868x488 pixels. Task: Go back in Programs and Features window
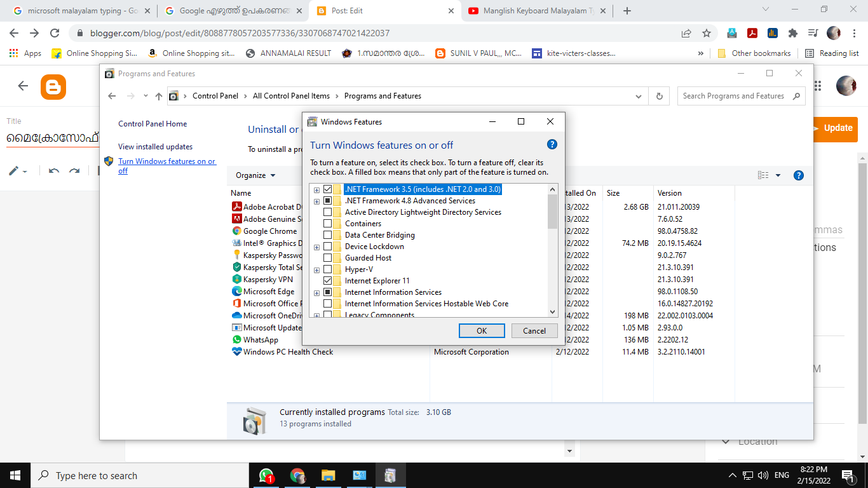point(112,96)
